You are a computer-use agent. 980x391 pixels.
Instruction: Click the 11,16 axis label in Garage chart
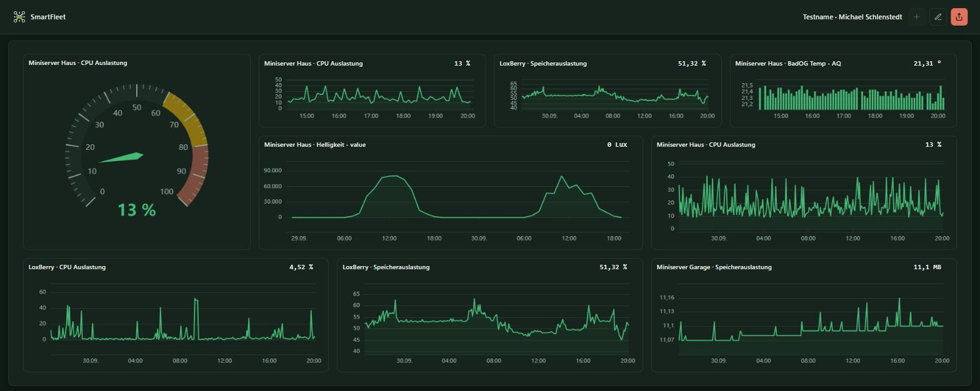click(666, 298)
